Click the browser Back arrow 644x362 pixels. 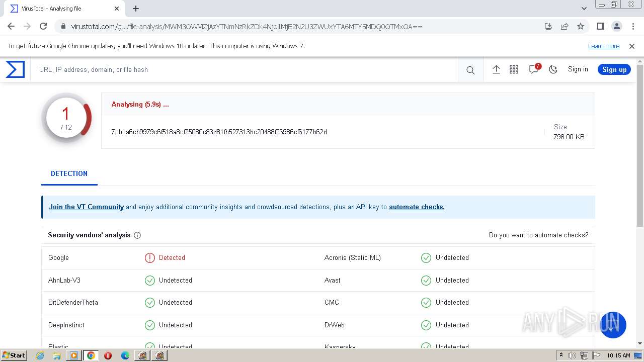11,26
